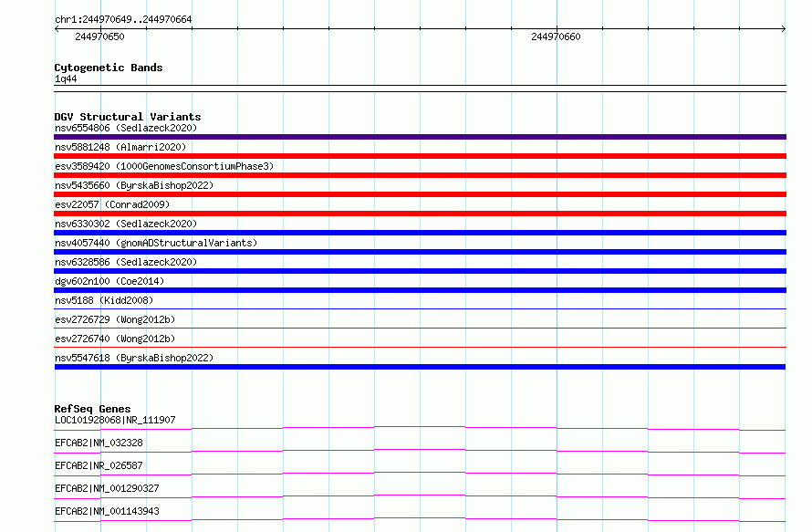This screenshot has height=532, width=812.
Task: Click the magenta line under EFCAB2|NM_001290327
Action: [x=420, y=496]
